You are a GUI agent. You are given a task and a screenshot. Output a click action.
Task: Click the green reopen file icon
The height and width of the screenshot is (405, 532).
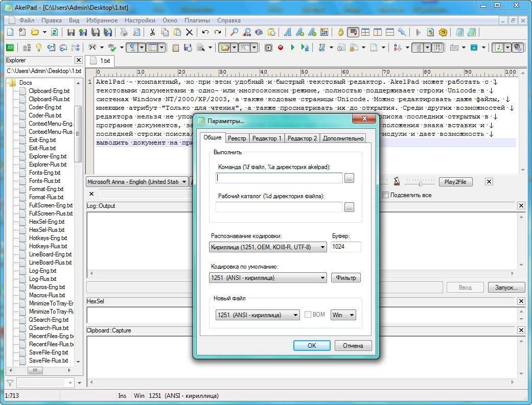[54, 32]
